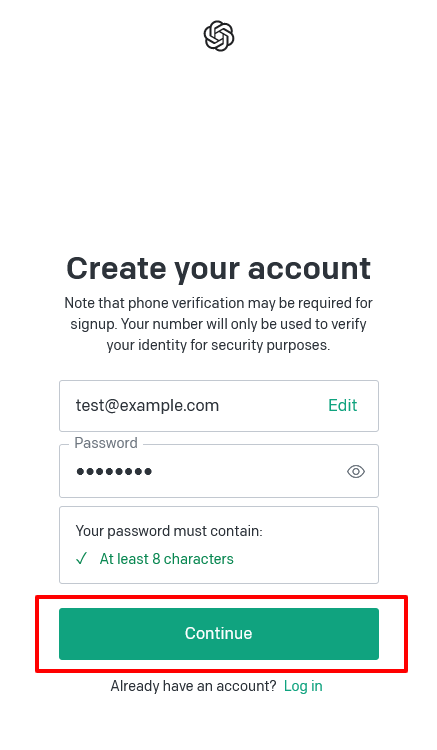Focus the Password input field
The image size is (437, 750).
point(219,471)
